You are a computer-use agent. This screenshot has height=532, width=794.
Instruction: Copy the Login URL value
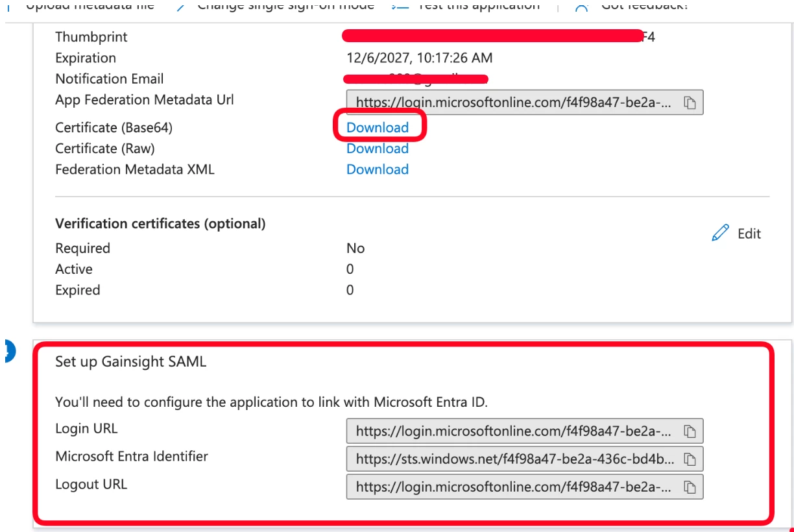pyautogui.click(x=690, y=431)
